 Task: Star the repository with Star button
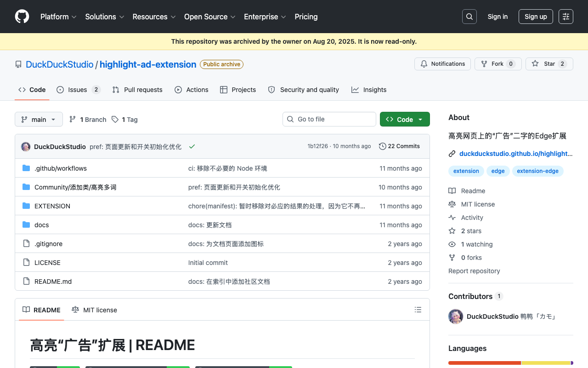549,64
